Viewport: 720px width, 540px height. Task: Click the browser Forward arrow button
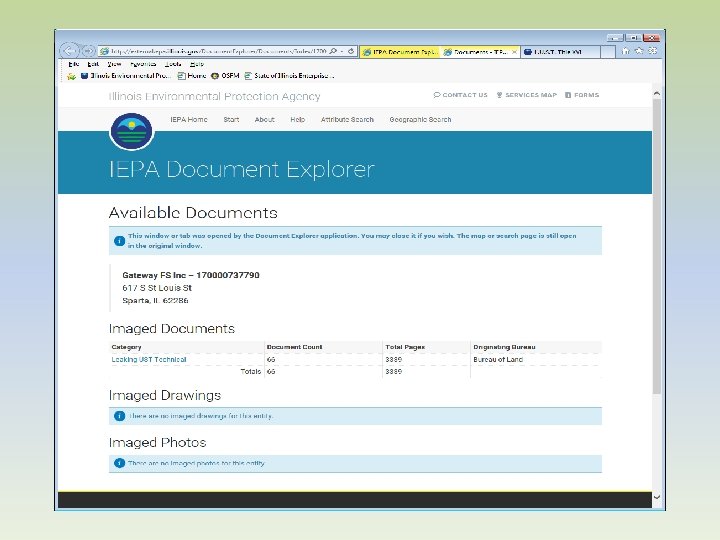89,51
